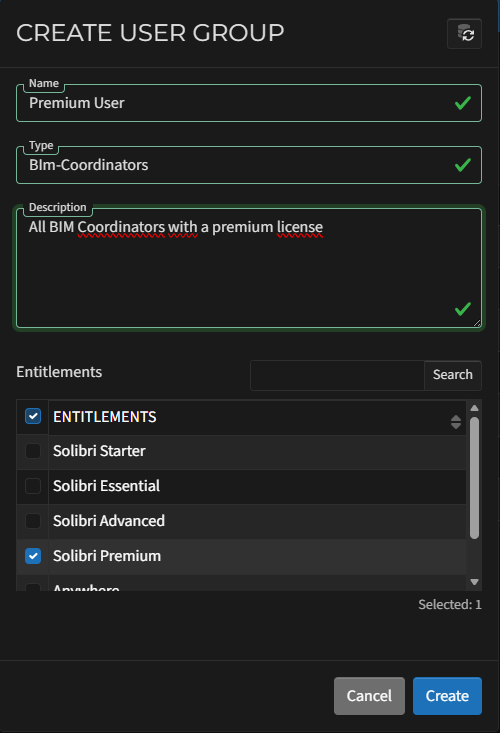Click the Description resize handle corner

point(477,323)
